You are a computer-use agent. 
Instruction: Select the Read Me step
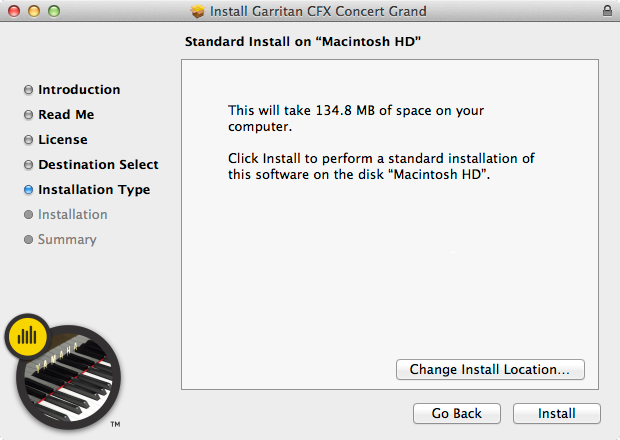66,114
